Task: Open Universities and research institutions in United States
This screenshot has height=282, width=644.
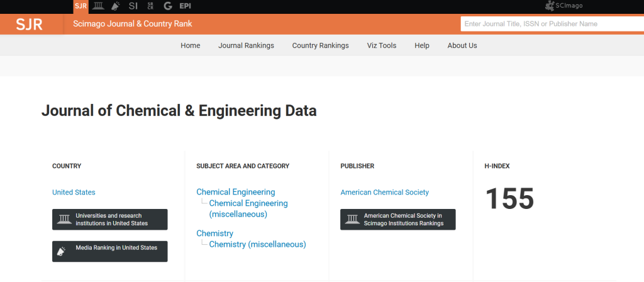Action: click(109, 220)
